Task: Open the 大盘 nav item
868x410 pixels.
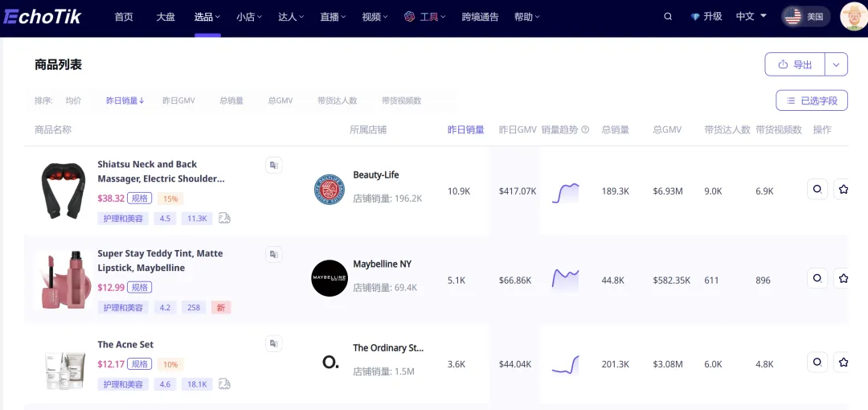Action: [x=166, y=17]
